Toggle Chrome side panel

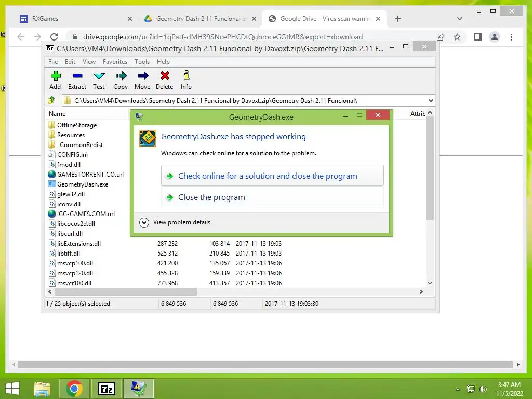[478, 37]
